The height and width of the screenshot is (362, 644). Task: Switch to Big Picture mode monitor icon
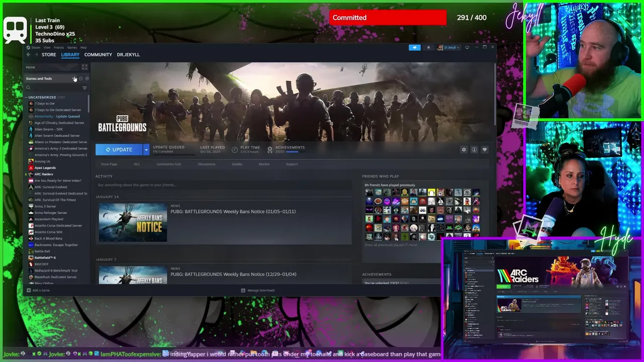tap(467, 47)
